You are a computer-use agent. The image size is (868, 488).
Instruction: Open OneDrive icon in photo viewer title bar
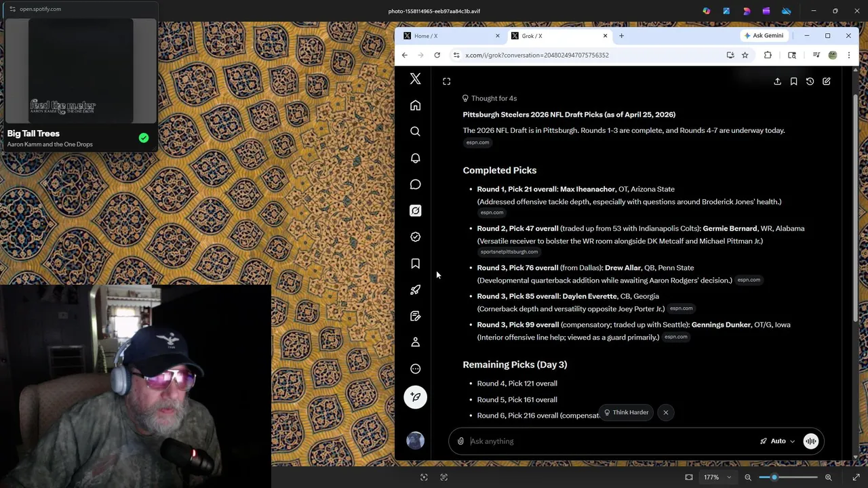786,11
